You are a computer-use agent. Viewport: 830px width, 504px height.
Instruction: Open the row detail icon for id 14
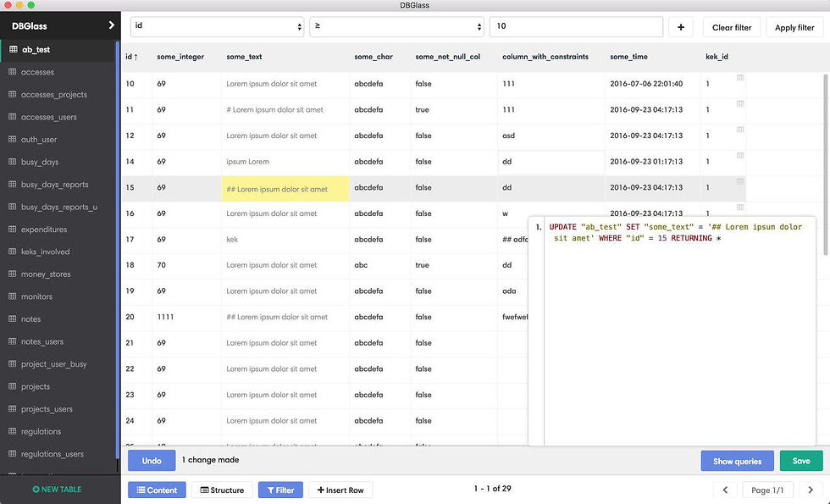coord(740,155)
